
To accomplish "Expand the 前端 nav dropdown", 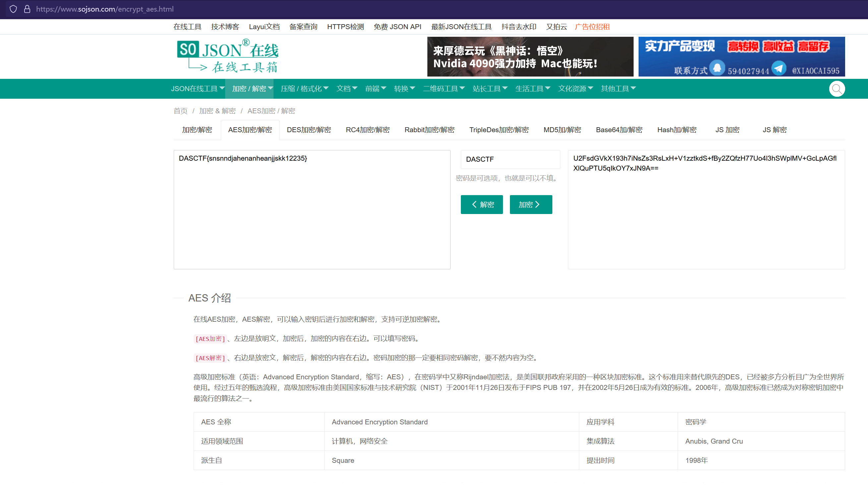I will 375,88.
